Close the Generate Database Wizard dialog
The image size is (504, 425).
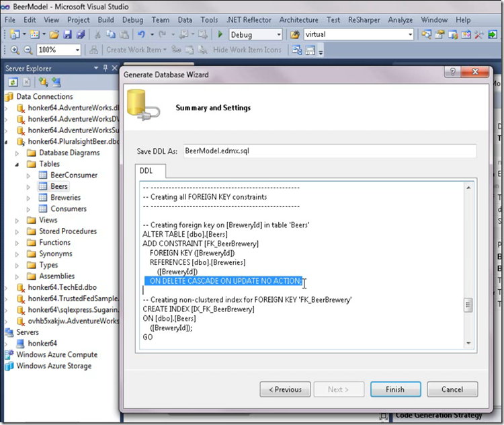475,71
